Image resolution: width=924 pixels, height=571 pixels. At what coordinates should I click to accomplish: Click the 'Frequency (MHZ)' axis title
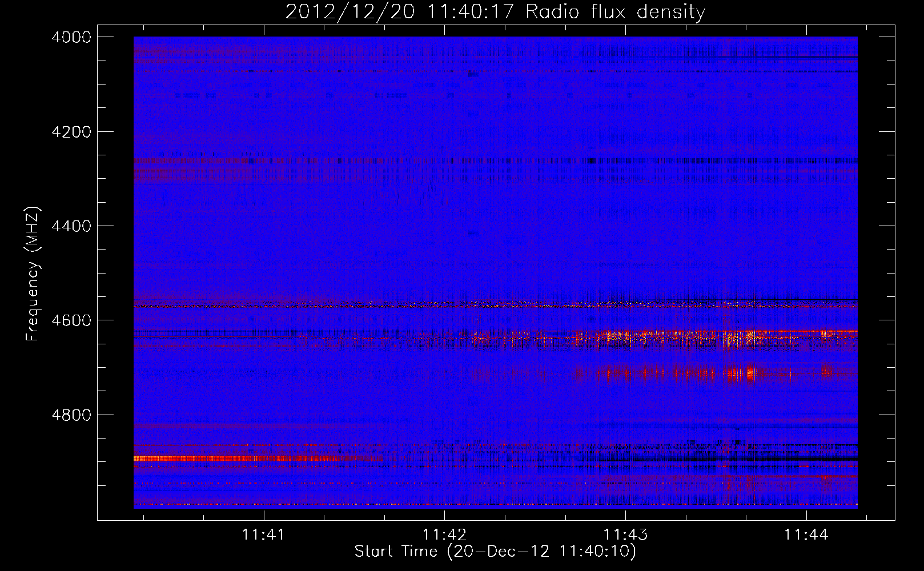coord(33,274)
